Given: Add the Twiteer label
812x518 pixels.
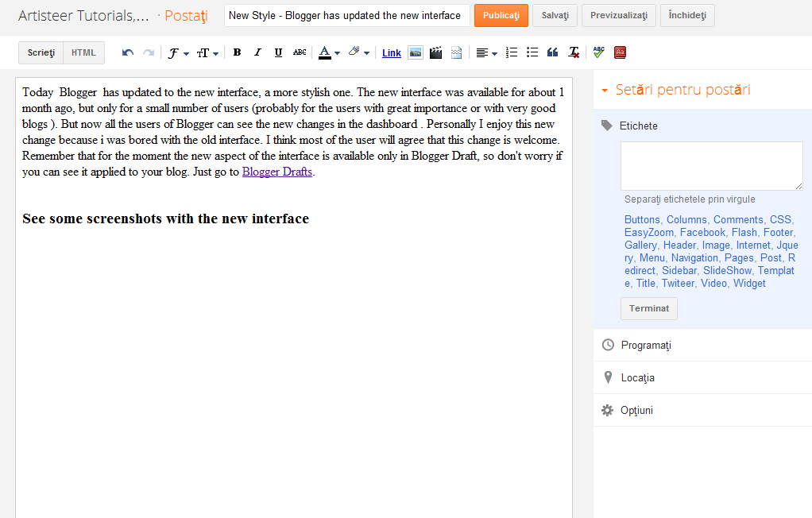Looking at the screenshot, I should [678, 284].
